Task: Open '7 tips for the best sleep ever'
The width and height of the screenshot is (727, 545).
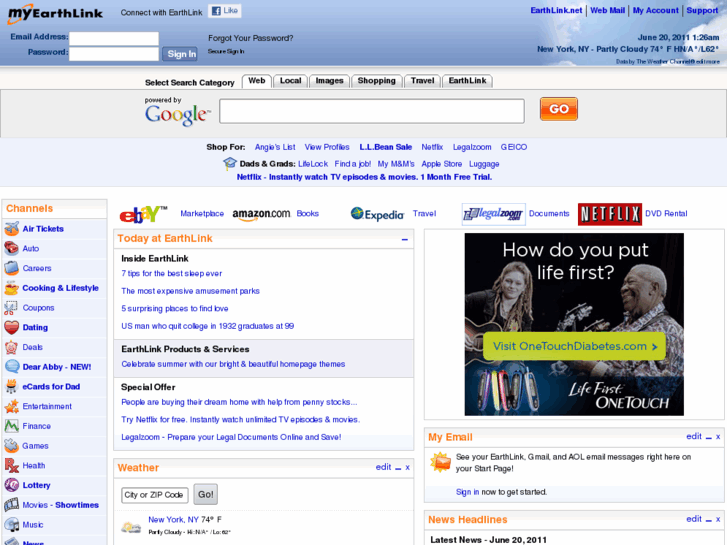Action: click(172, 274)
